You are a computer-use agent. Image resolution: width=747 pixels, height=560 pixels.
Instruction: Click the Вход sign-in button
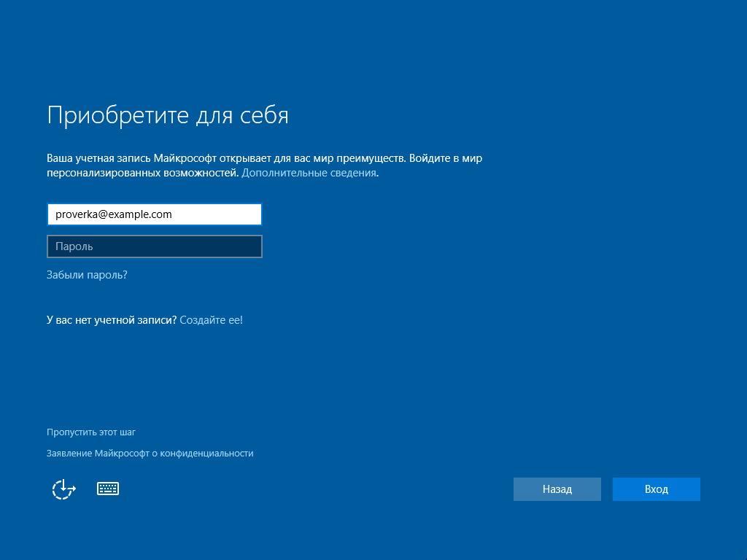click(x=656, y=489)
